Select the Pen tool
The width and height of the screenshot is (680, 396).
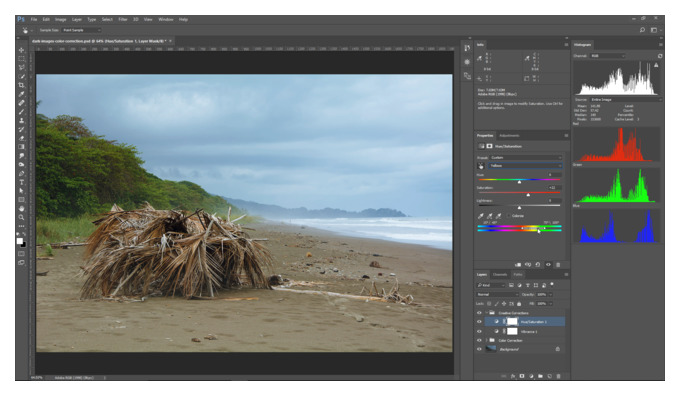pyautogui.click(x=21, y=173)
